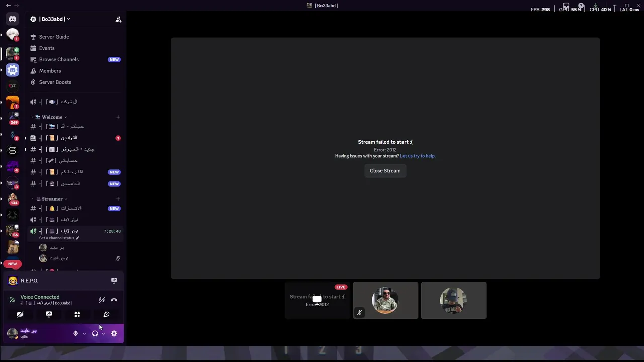Select the LIVE stream failed tile
This screenshot has height=362, width=644.
(317, 300)
